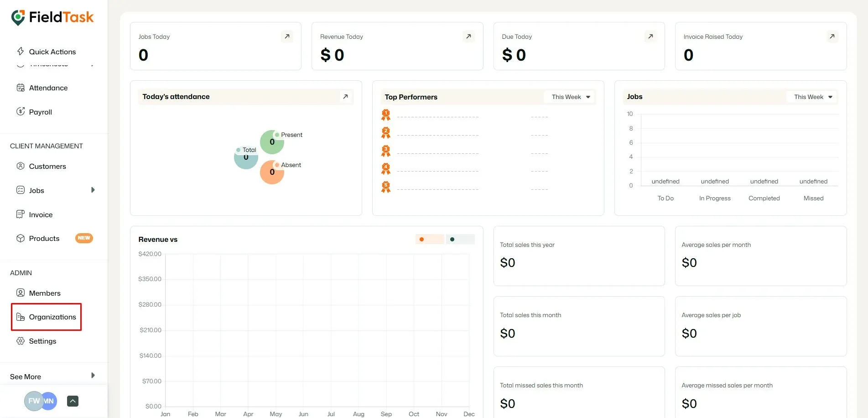
Task: Click the Absent attendance bubble
Action: pyautogui.click(x=272, y=172)
